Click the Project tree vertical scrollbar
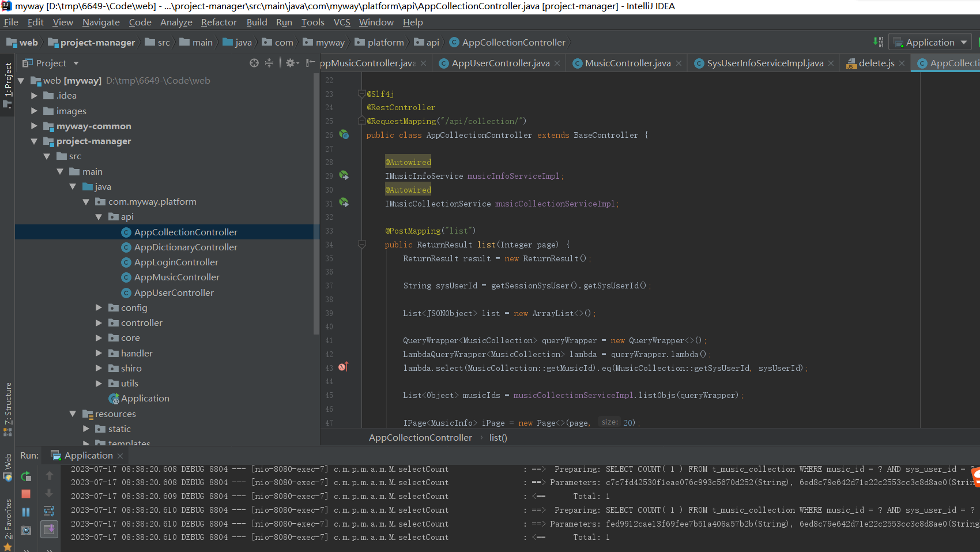Image resolution: width=980 pixels, height=552 pixels. tap(316, 205)
